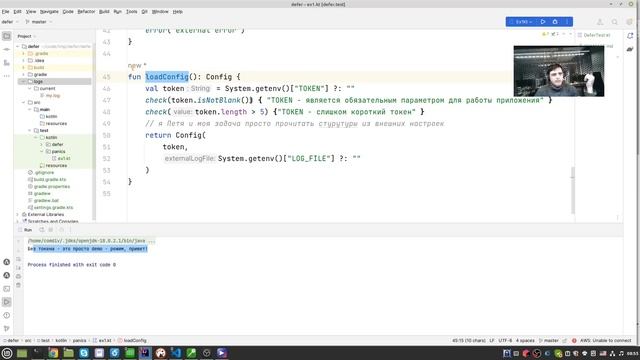The image size is (640, 360).
Task: Click the 4 spaces indent setting
Action: [525, 340]
